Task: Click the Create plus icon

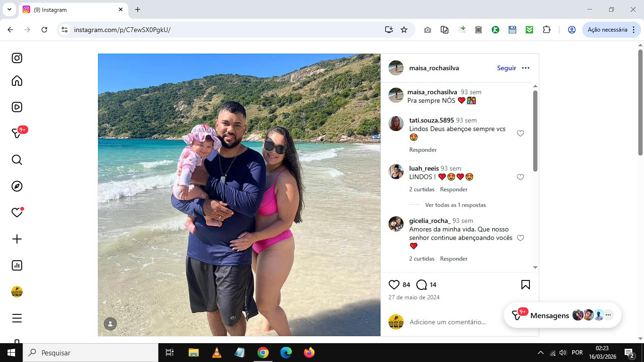Action: pos(17,239)
